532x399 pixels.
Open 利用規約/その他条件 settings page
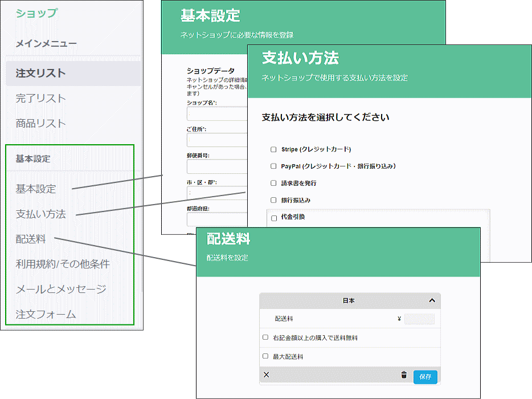tap(63, 264)
